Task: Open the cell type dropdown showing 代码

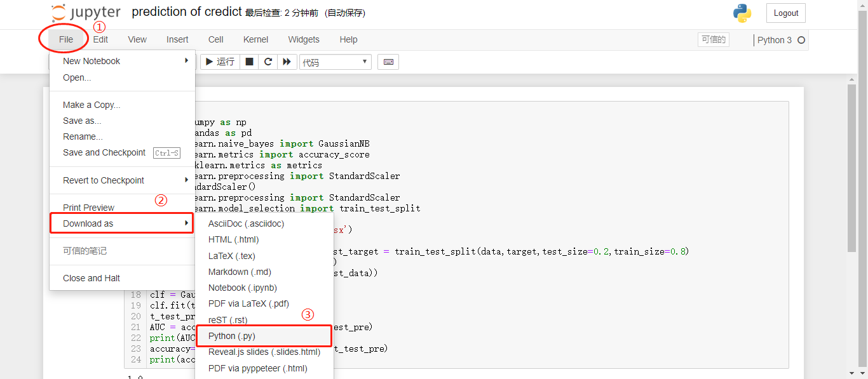Action: [335, 62]
